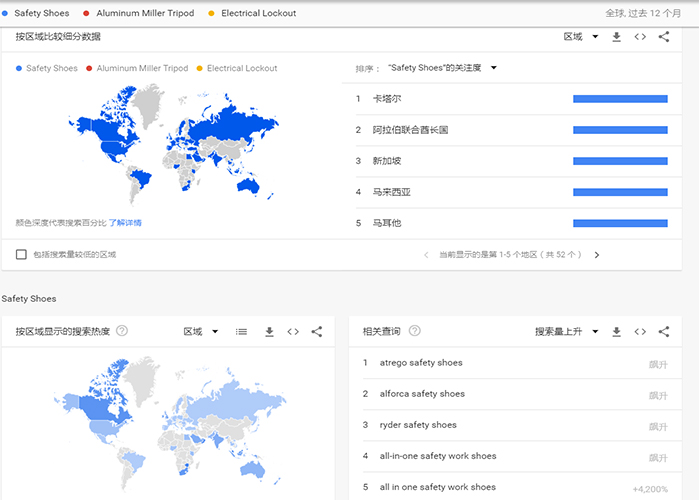The height and width of the screenshot is (500, 700).
Task: Click the 新加坡 blue interest bar
Action: click(619, 161)
